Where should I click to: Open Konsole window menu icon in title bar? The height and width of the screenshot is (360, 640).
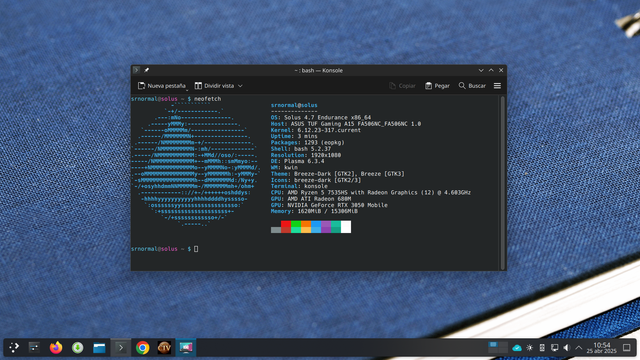tap(136, 70)
